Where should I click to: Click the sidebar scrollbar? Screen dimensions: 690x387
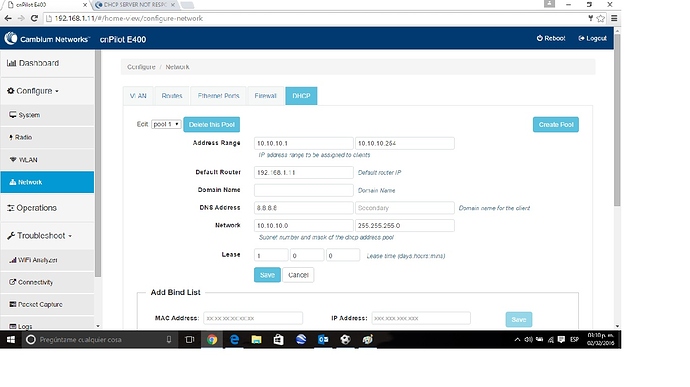point(98,163)
